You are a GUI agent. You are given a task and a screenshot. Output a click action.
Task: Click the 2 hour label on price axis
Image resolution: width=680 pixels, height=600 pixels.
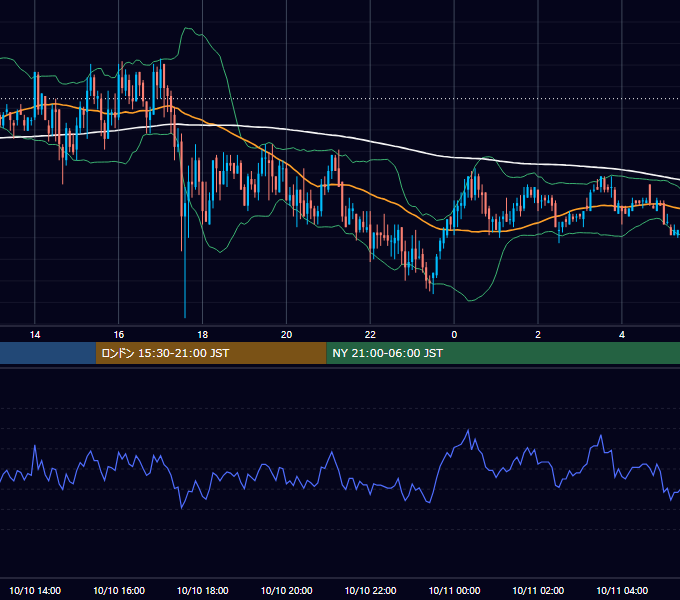pos(538,335)
